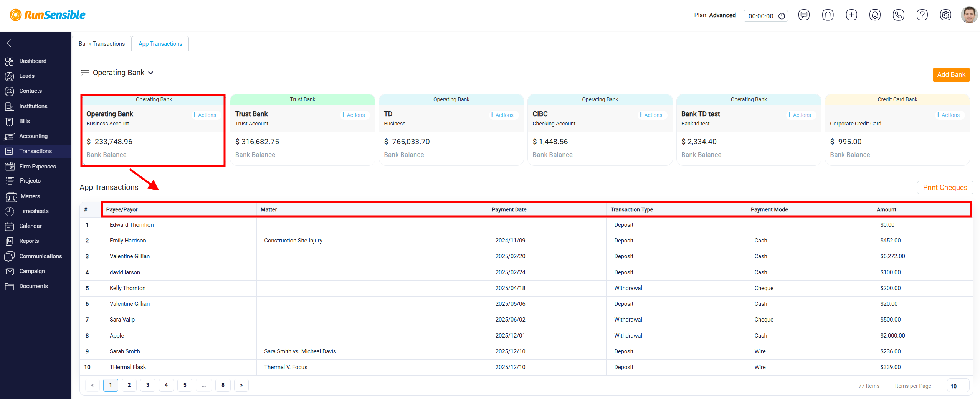The height and width of the screenshot is (399, 980).
Task: Click the user profile avatar
Action: [969, 15]
